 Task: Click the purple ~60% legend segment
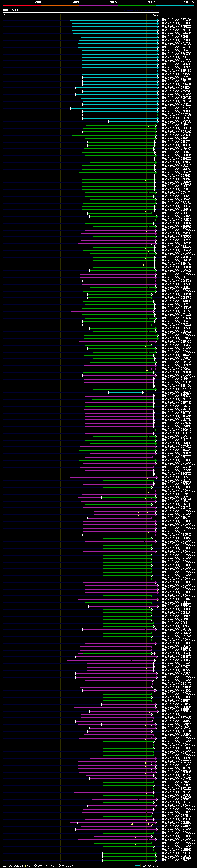point(99,6)
